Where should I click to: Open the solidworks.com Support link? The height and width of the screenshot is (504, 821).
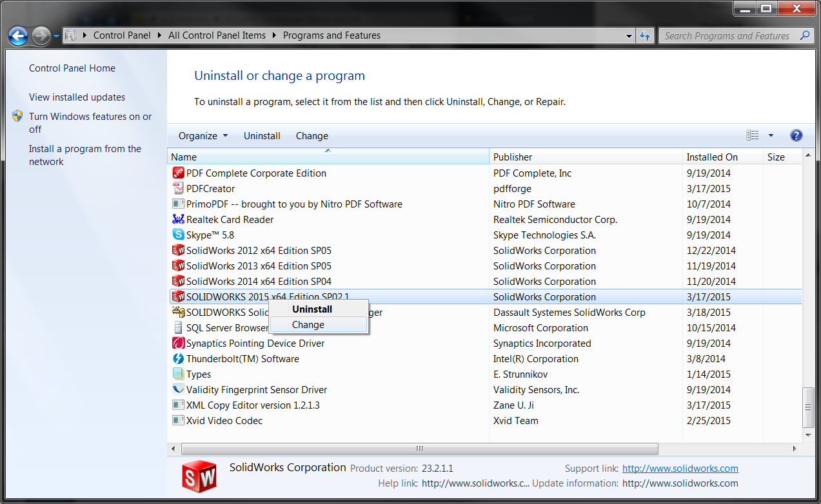(x=680, y=469)
